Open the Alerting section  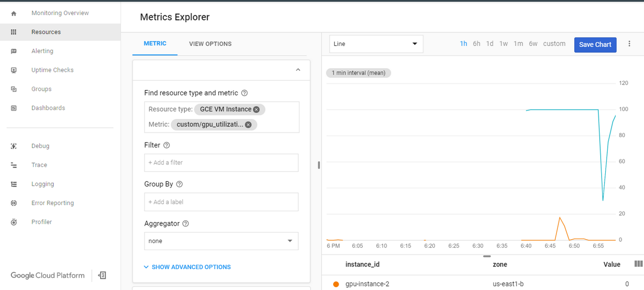[42, 50]
